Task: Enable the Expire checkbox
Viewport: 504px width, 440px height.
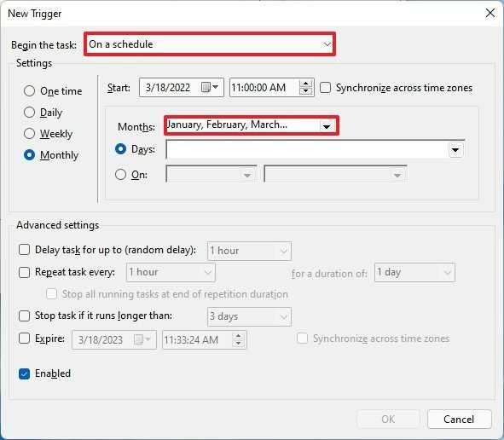Action: point(24,339)
